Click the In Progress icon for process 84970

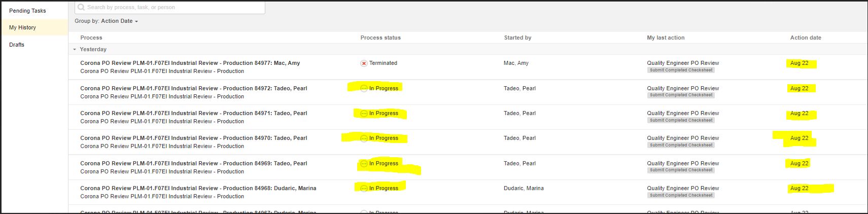coord(364,138)
